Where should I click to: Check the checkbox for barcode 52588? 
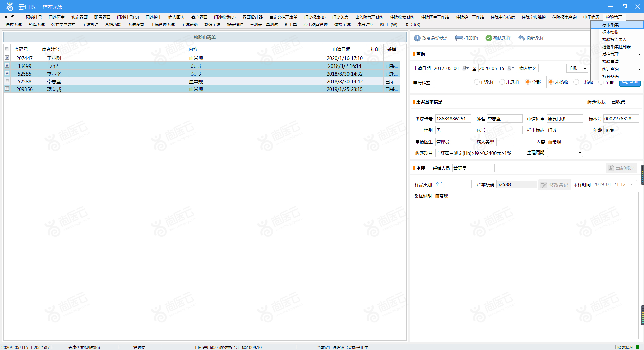pos(7,81)
